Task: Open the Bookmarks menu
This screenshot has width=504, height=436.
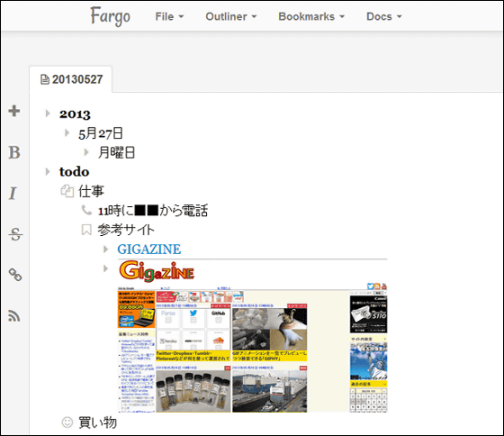Action: point(311,16)
